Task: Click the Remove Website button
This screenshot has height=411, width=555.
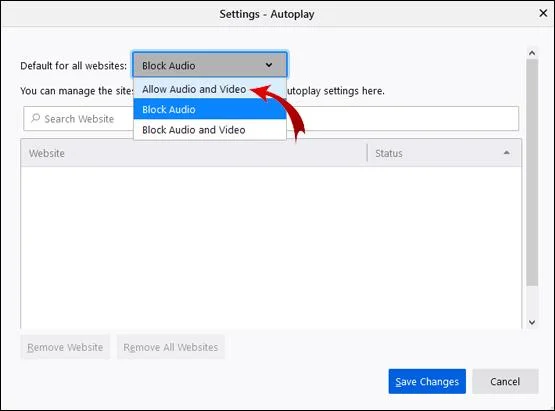Action: [x=65, y=347]
